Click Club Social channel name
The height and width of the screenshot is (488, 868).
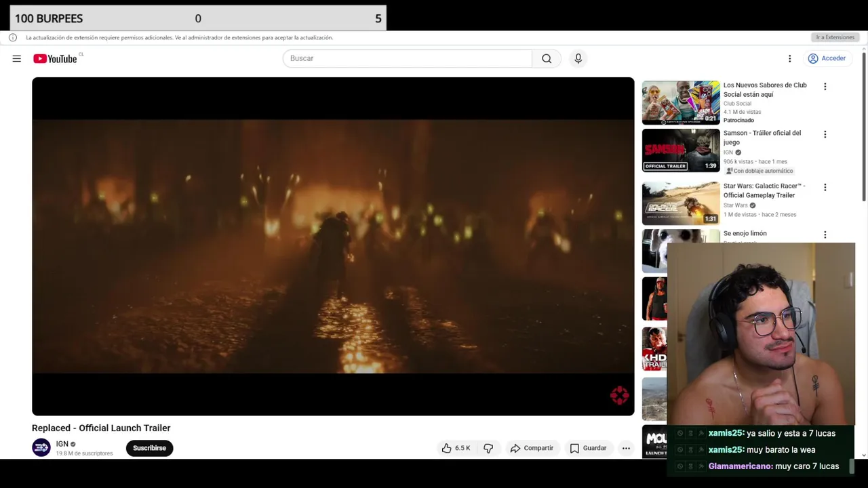737,104
